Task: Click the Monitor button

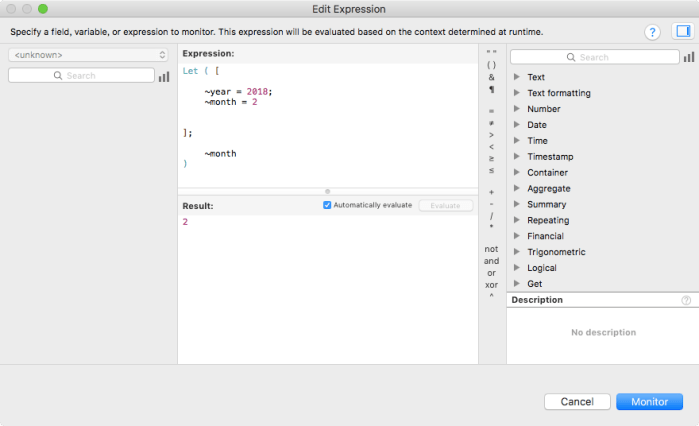Action: (649, 401)
